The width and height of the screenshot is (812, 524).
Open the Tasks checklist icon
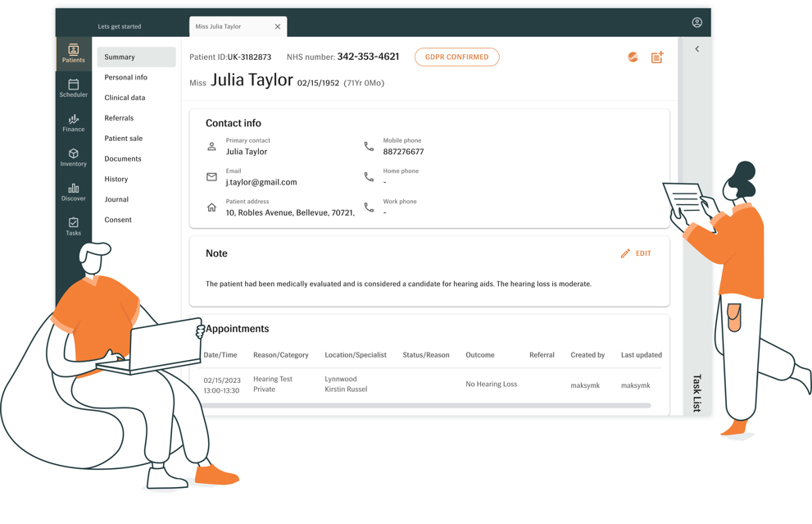(x=73, y=226)
